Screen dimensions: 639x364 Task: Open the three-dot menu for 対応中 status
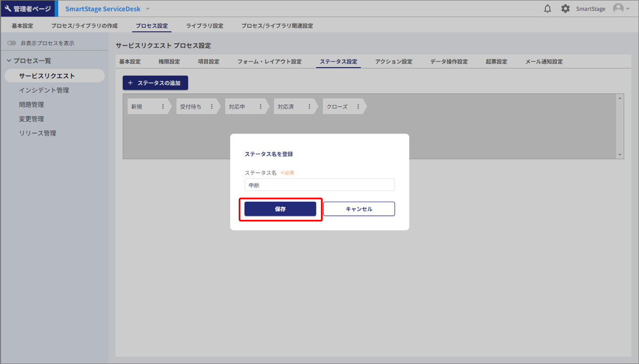point(260,106)
